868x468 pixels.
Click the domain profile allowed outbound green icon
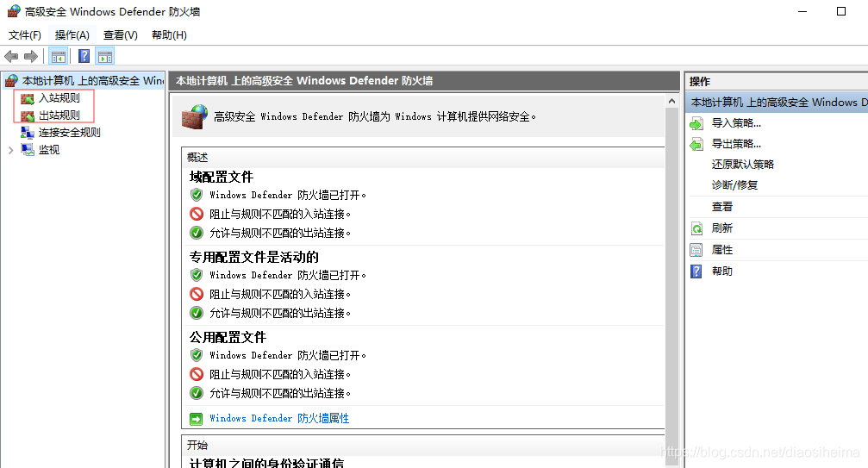(x=197, y=233)
